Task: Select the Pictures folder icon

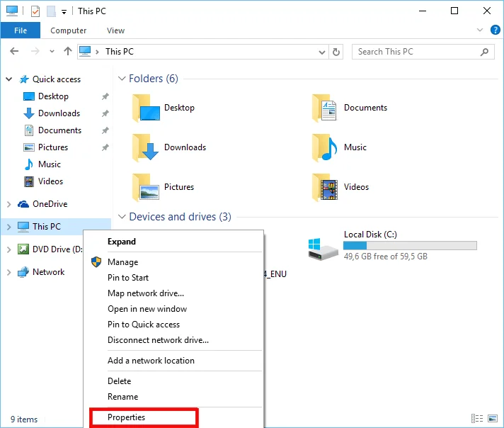Action: pyautogui.click(x=146, y=187)
